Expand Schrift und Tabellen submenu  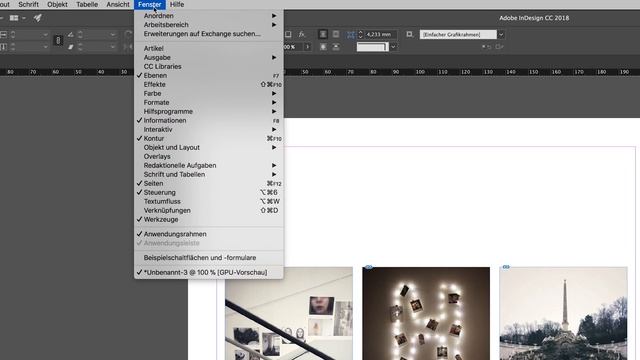(x=209, y=174)
